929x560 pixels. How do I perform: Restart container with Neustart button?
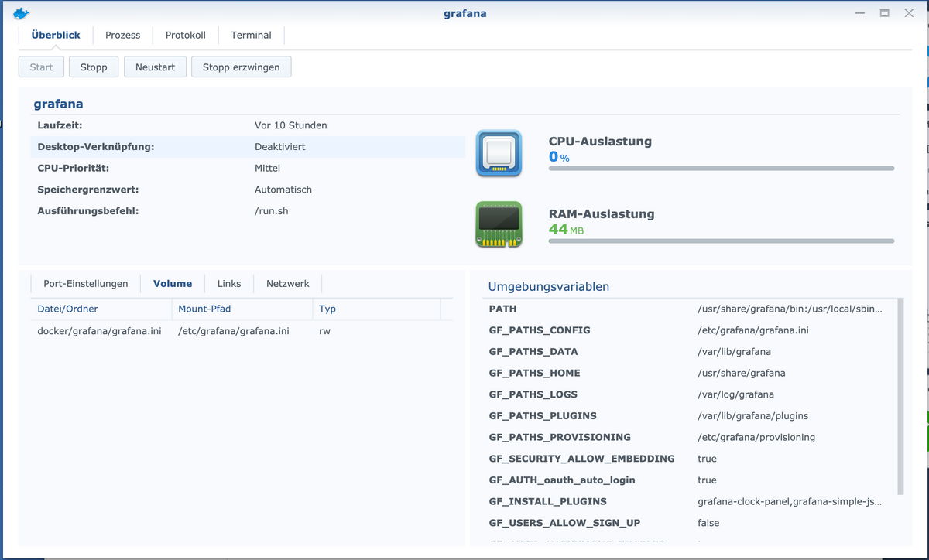coord(155,67)
